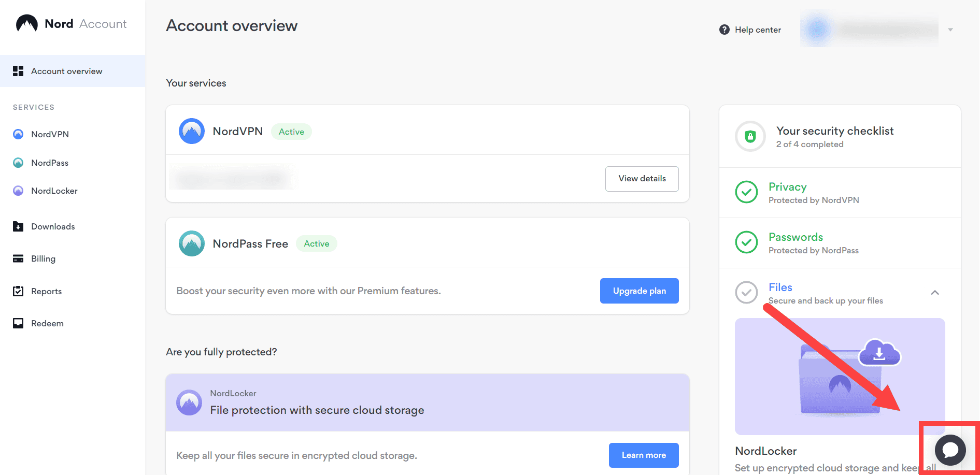Viewport: 980px width, 475px height.
Task: Click the NordVPN Active status badge
Action: pyautogui.click(x=291, y=132)
